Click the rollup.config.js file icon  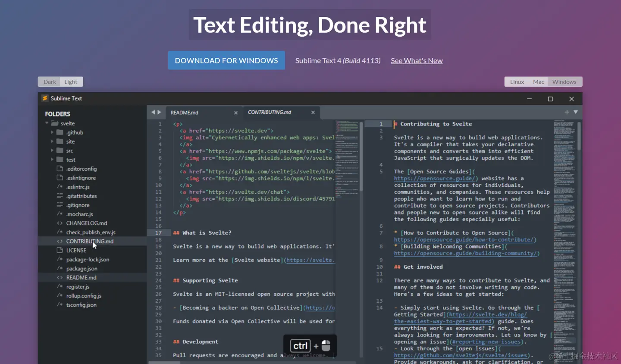click(60, 295)
